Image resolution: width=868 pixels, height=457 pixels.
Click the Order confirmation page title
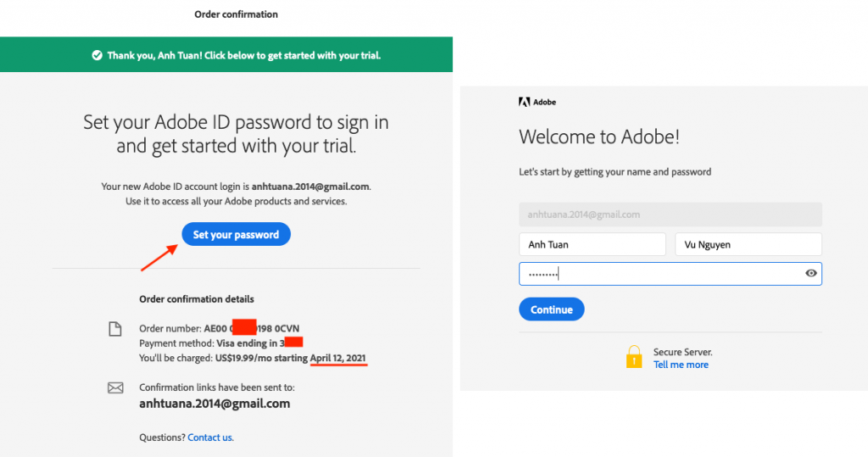coord(236,14)
